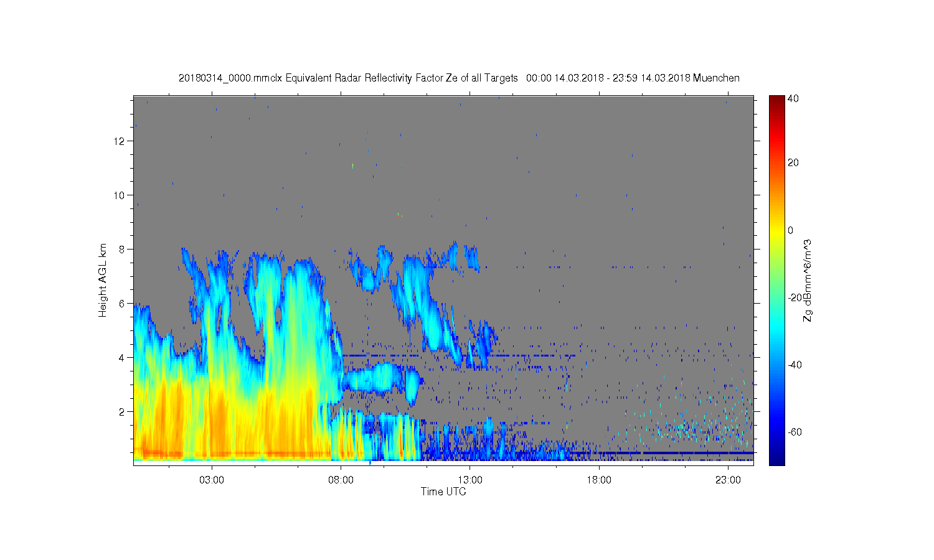The height and width of the screenshot is (560, 934).
Task: Click the colorbar value 0
Action: pyautogui.click(x=791, y=230)
